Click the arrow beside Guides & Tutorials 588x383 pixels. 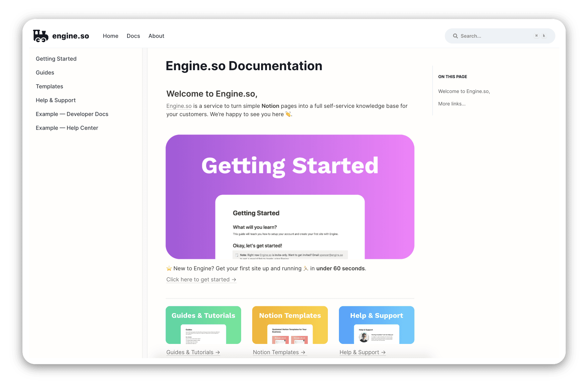[218, 352]
